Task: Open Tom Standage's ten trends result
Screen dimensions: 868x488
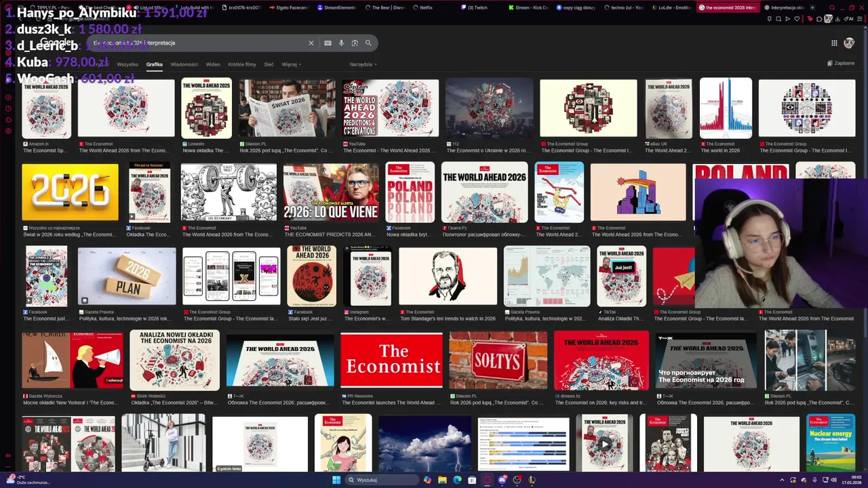Action: (x=448, y=319)
